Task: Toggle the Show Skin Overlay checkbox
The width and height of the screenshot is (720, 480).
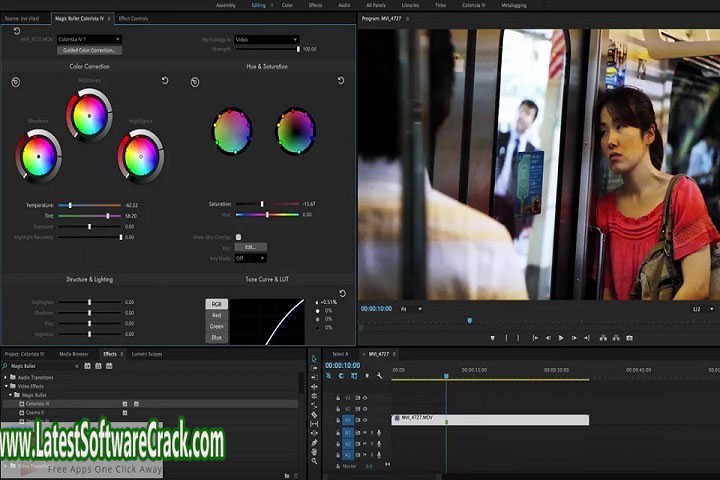Action: click(238, 237)
